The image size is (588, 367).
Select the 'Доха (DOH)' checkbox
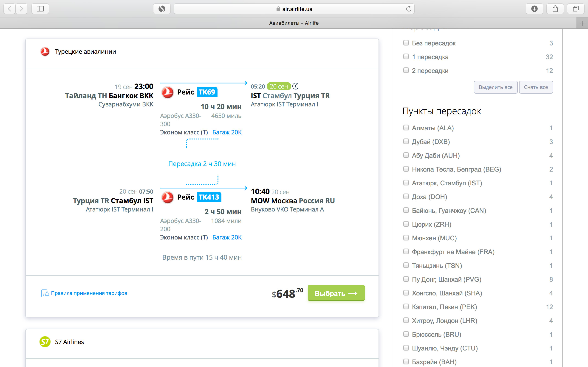tap(406, 196)
